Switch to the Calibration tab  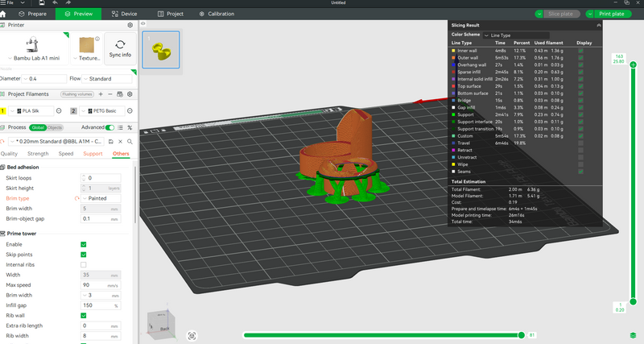point(217,14)
